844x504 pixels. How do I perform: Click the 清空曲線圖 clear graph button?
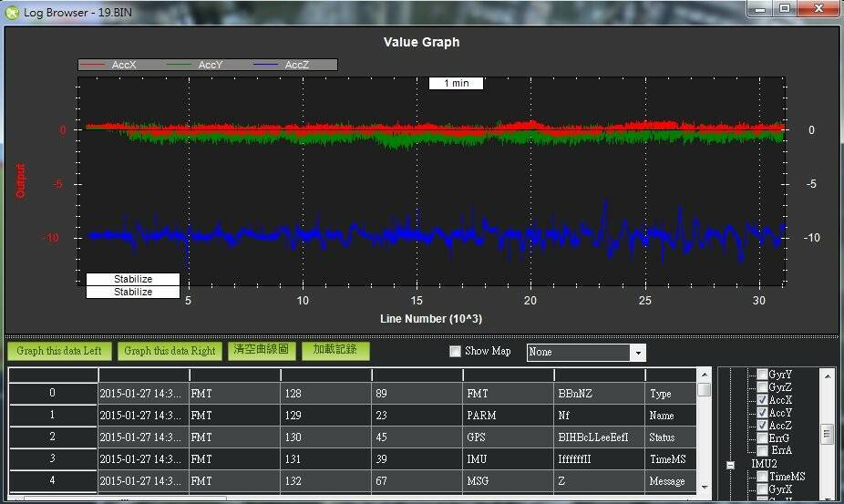tap(261, 350)
